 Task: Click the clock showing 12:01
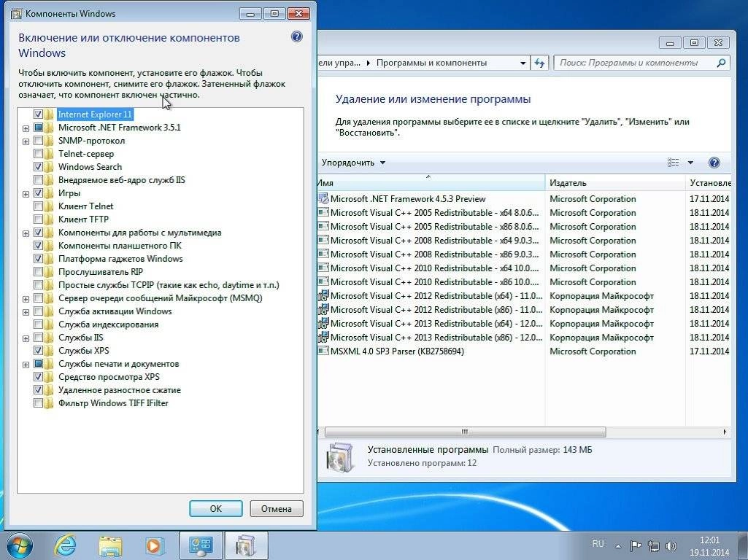[x=709, y=540]
